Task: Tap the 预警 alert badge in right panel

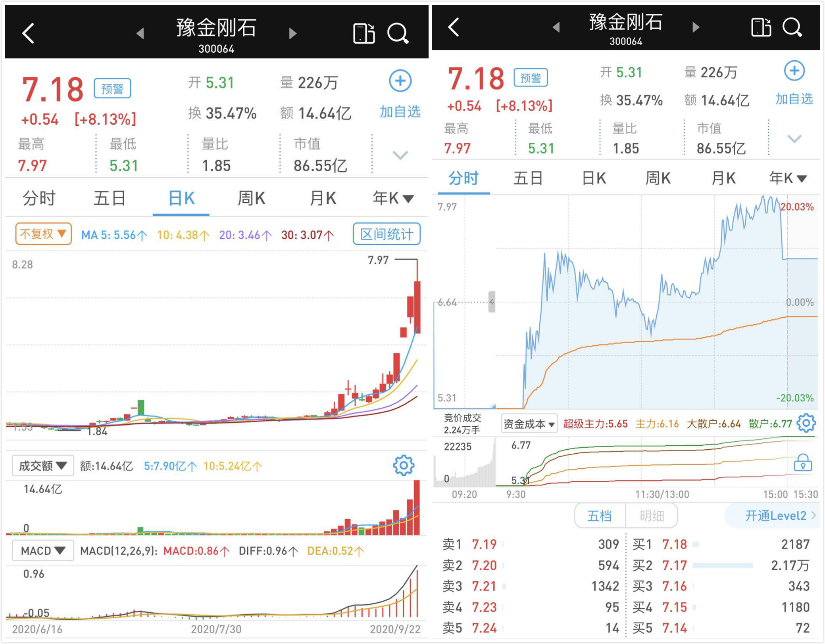Action: coord(531,78)
